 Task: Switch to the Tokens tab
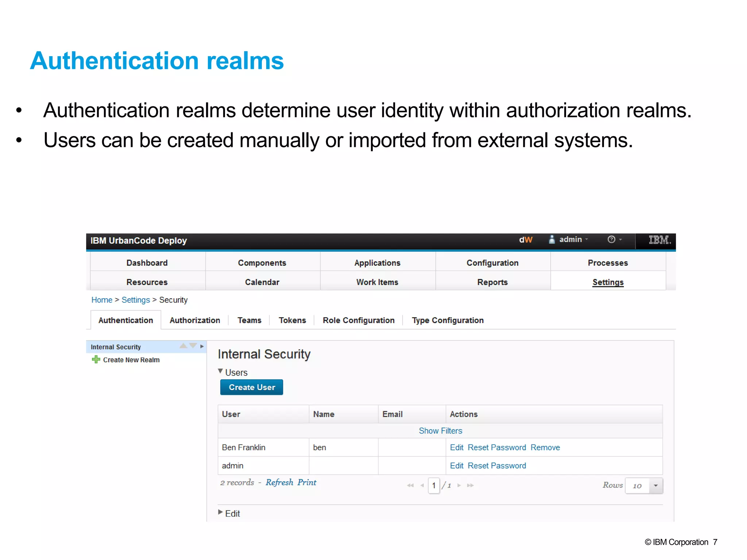293,320
